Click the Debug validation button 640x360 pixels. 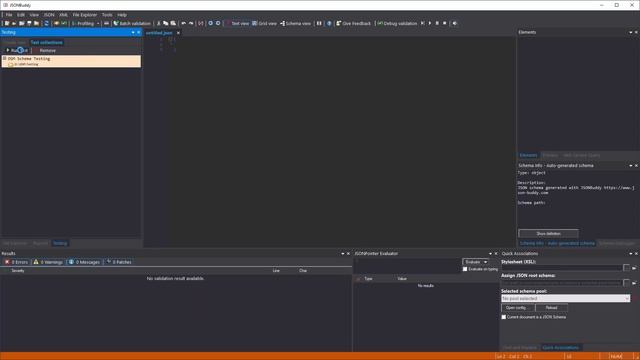pos(397,23)
